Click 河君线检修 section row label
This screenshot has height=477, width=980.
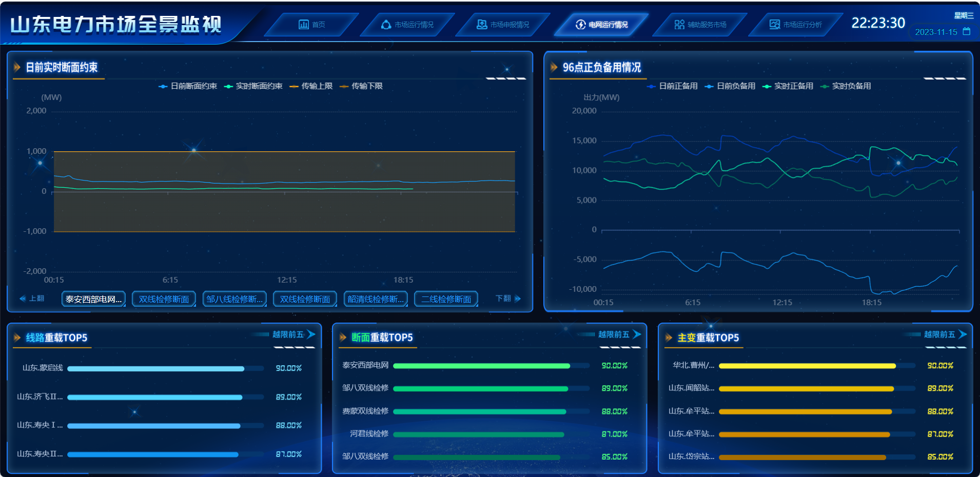369,433
